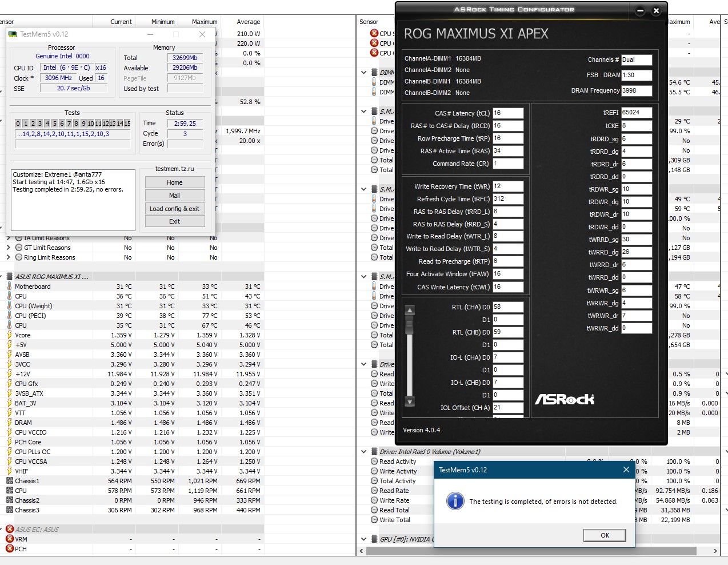Expand the Ring Limit Reasons row
The width and height of the screenshot is (728, 565).
[9, 257]
